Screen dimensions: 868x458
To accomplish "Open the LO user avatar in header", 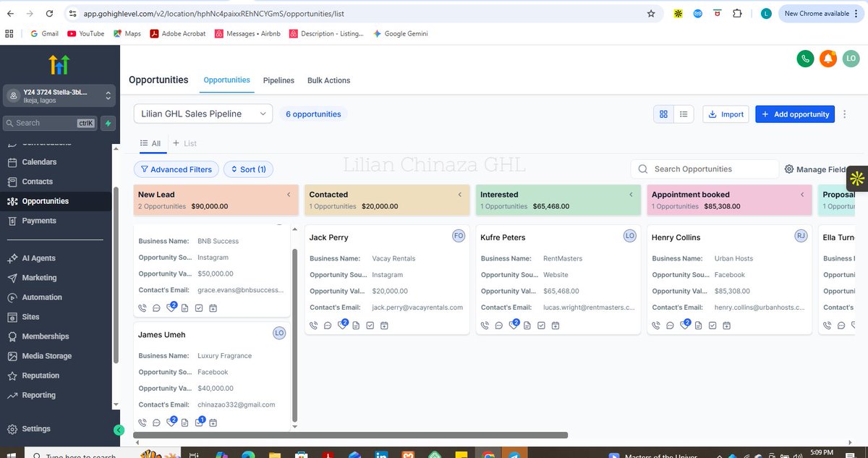I will [x=851, y=59].
